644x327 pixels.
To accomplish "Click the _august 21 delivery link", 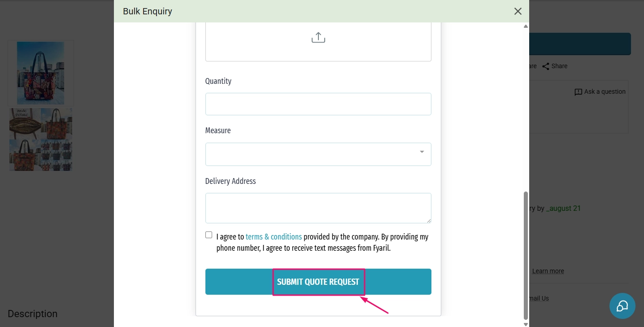I will point(564,208).
